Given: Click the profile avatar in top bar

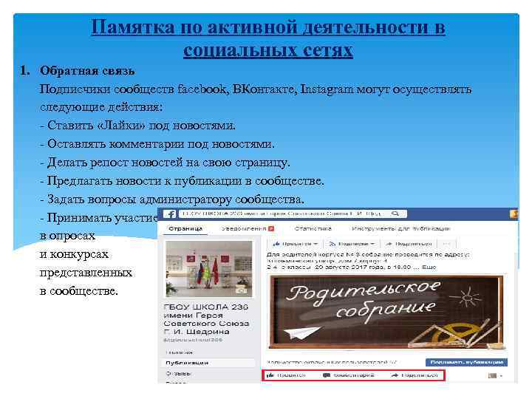Looking at the screenshot, I should point(514,214).
